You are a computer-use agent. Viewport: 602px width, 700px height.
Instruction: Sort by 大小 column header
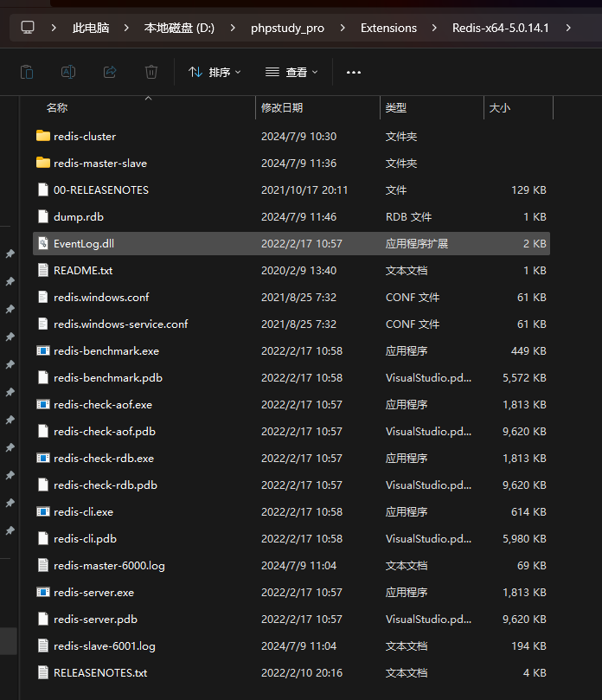(499, 107)
